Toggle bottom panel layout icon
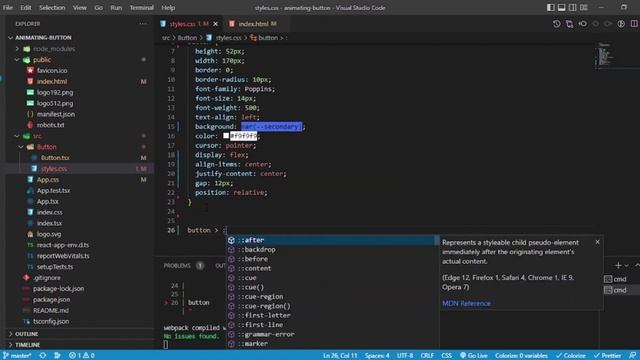Viewport: 640px width, 360px height. point(562,7)
